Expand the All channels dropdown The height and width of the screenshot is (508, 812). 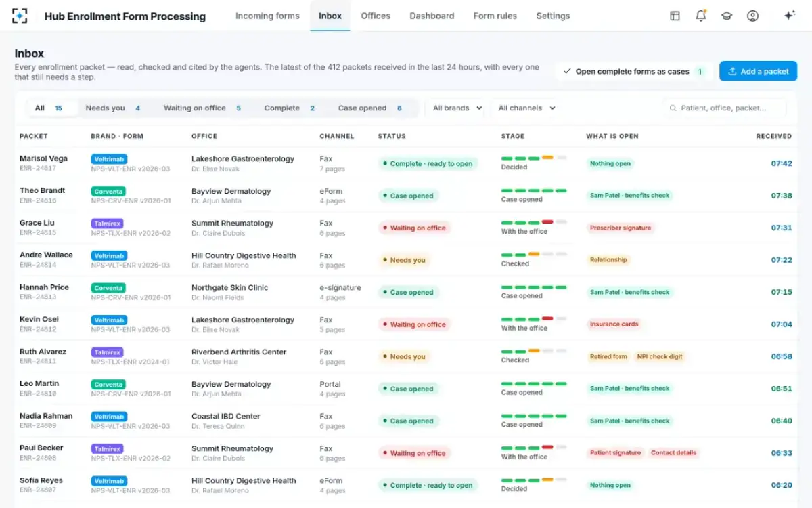coord(526,108)
